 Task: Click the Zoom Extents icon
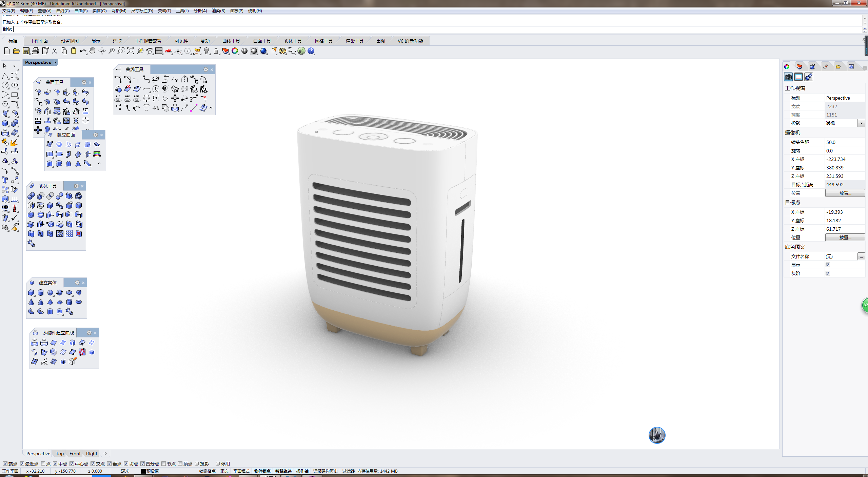[131, 51]
